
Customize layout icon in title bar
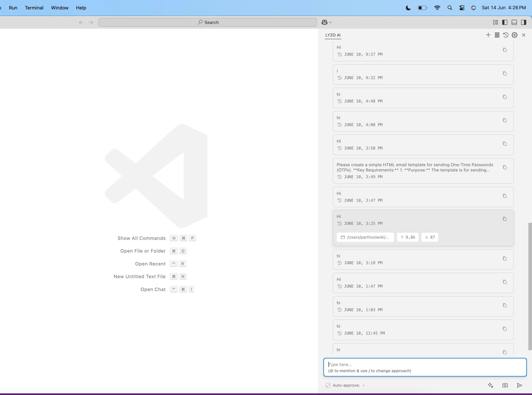[x=495, y=22]
